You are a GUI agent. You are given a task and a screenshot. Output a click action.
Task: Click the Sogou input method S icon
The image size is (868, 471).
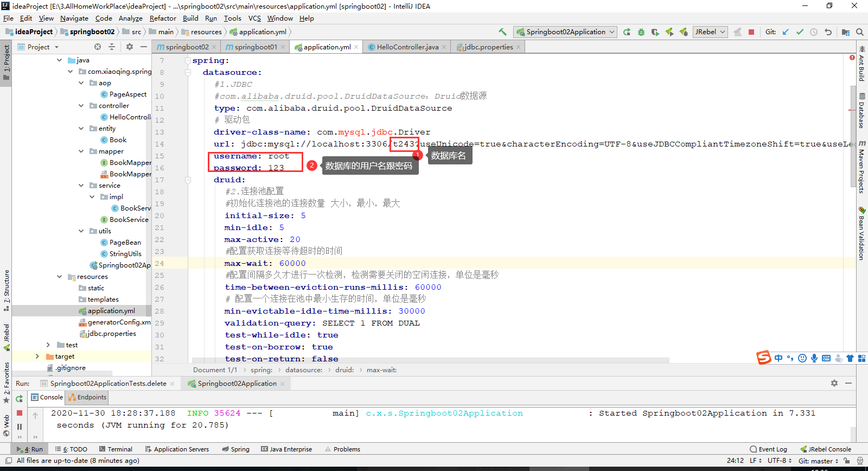click(764, 358)
